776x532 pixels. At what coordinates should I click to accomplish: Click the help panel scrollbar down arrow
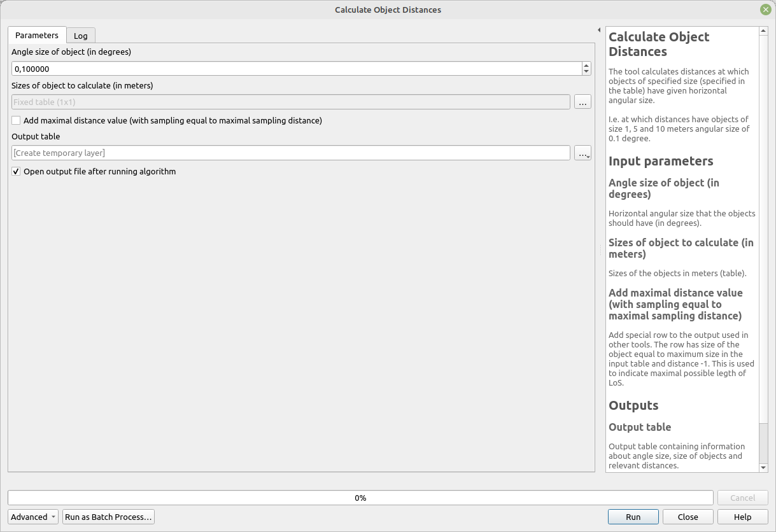(763, 466)
